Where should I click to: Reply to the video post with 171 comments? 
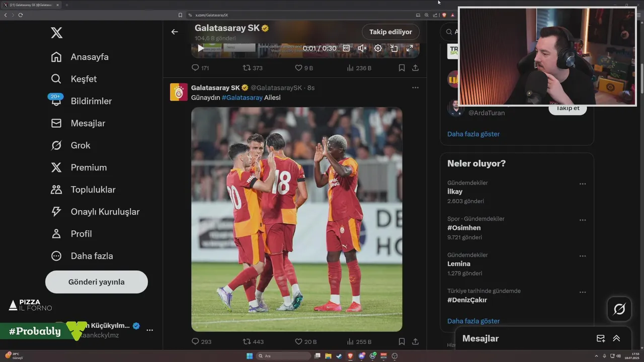click(200, 68)
